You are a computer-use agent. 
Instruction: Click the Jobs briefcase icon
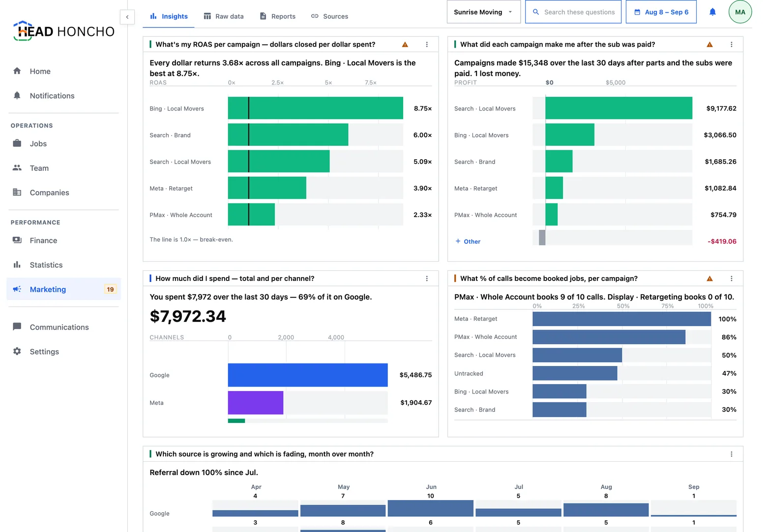pyautogui.click(x=17, y=143)
